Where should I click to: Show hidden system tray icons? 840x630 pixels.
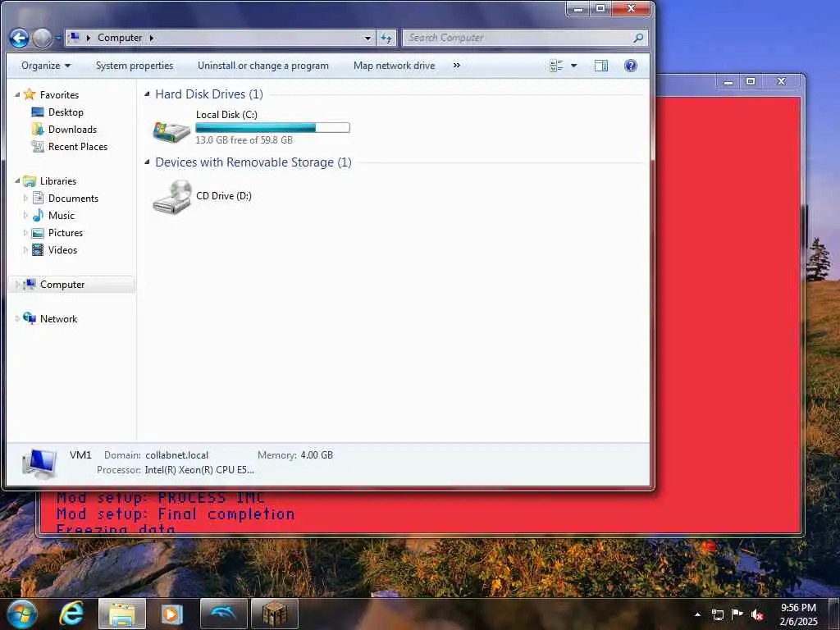tap(697, 614)
